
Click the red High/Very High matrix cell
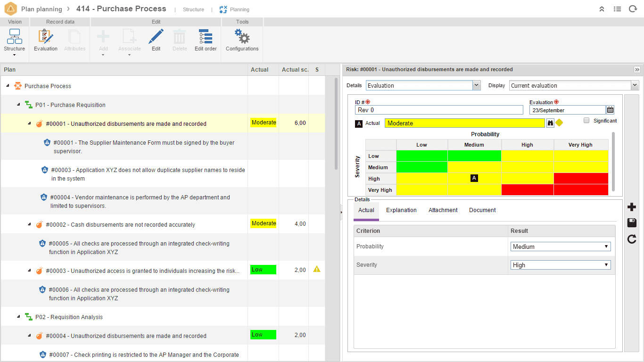(581, 178)
